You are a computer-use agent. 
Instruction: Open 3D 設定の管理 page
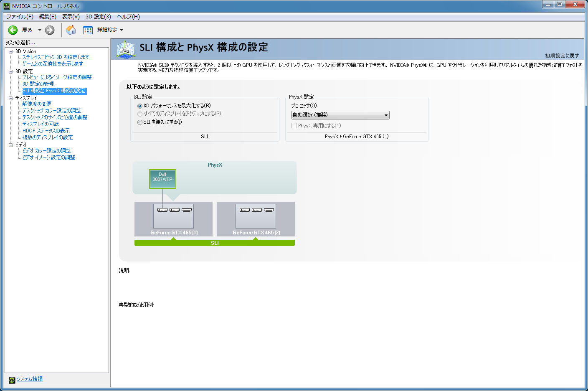(38, 84)
